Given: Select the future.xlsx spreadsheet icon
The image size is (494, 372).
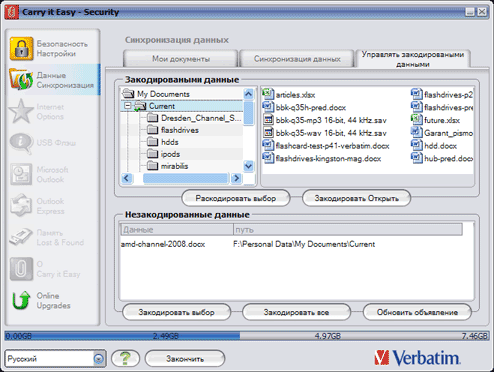Looking at the screenshot, I should coord(416,119).
